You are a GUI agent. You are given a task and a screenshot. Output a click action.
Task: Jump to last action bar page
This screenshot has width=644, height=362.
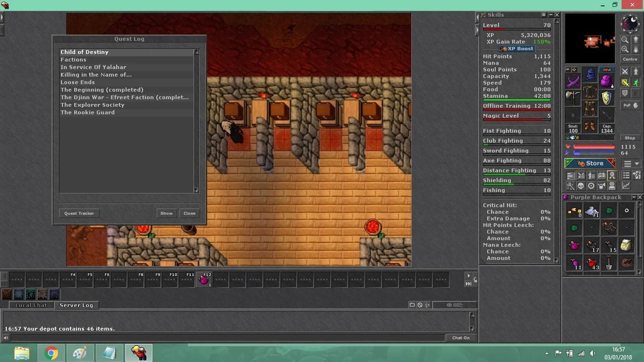pos(468,284)
